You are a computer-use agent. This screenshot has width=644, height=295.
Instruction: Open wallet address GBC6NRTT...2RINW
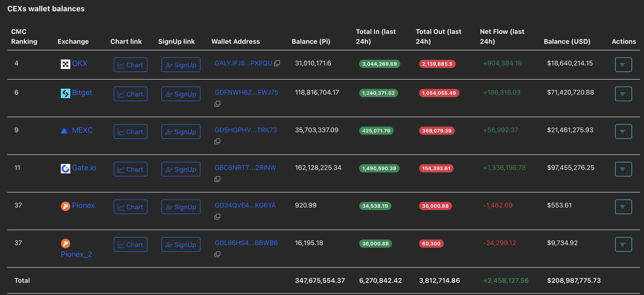click(x=245, y=168)
